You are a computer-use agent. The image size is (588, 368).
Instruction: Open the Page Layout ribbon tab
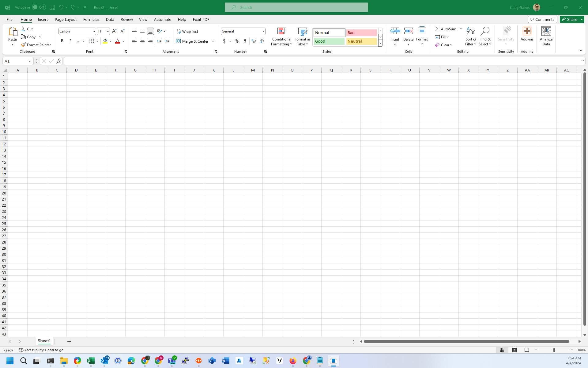[66, 19]
